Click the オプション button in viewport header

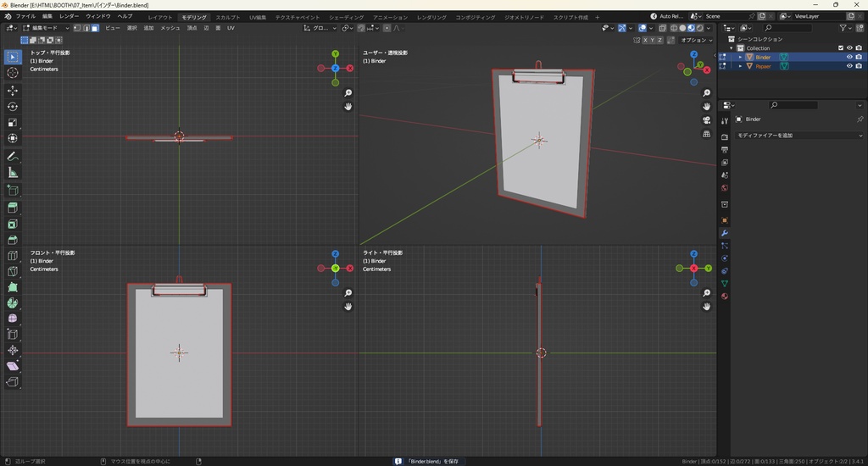point(695,40)
